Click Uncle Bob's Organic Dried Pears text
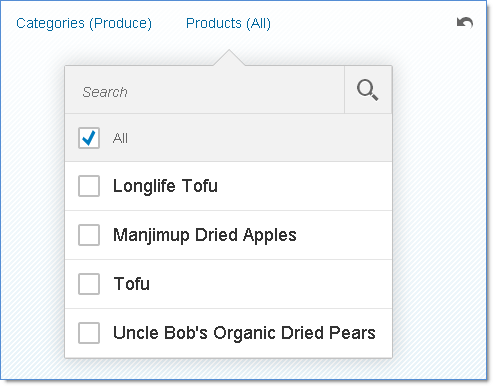Image resolution: width=493 pixels, height=386 pixels. point(244,333)
